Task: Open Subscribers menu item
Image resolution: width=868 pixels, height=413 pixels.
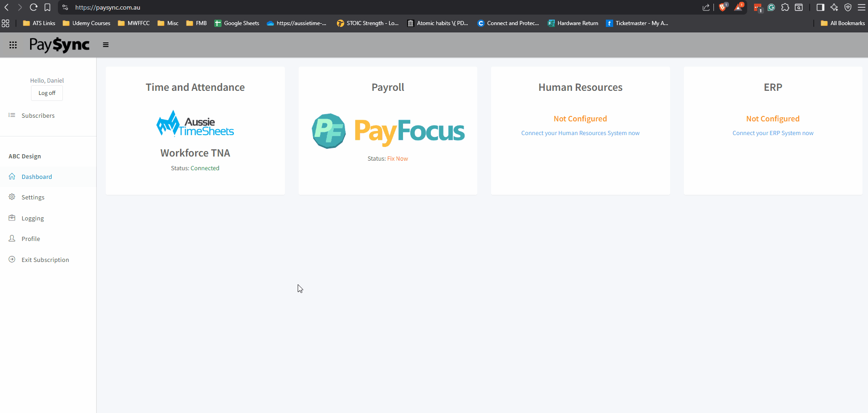Action: (x=38, y=115)
